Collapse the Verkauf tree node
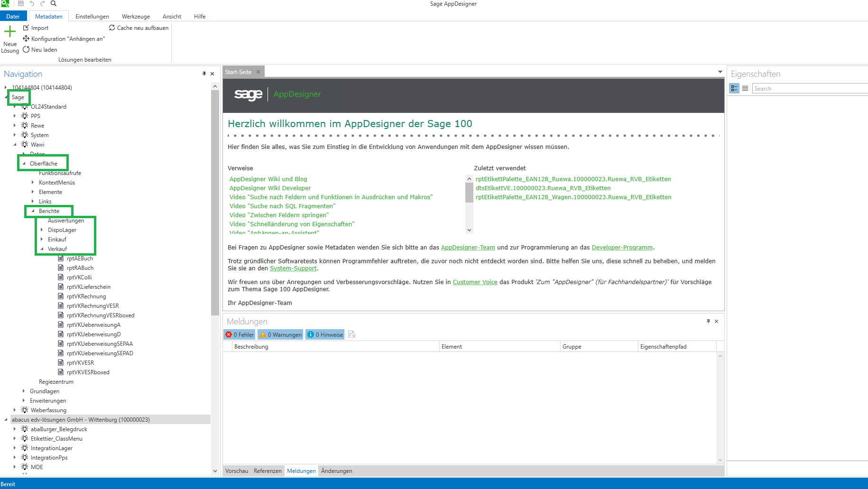This screenshot has height=489, width=868. tap(42, 249)
